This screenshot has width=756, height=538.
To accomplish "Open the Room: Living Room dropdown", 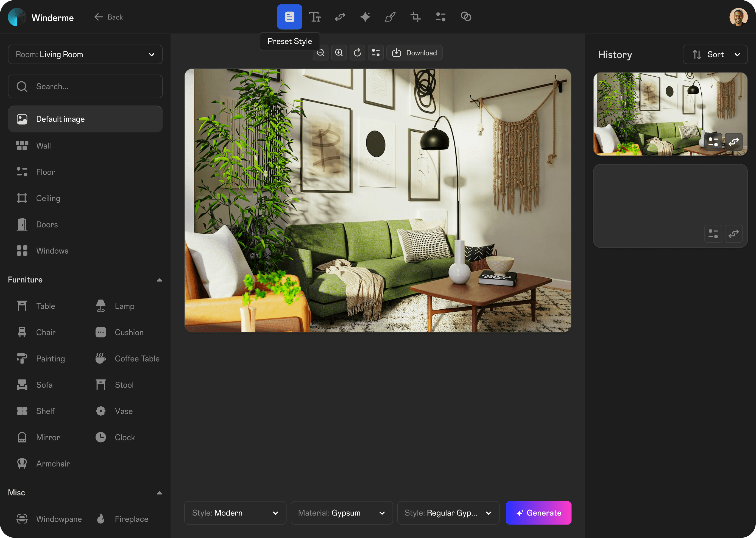I will coord(85,54).
